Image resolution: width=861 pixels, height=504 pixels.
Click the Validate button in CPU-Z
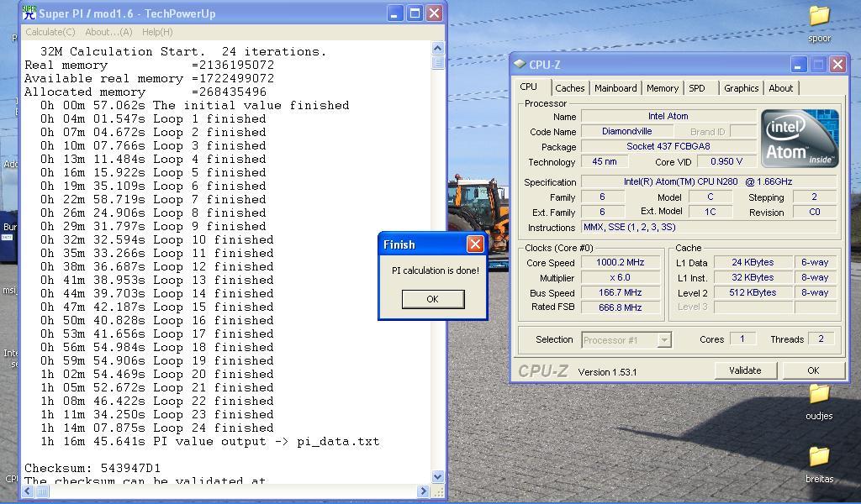tap(745, 370)
